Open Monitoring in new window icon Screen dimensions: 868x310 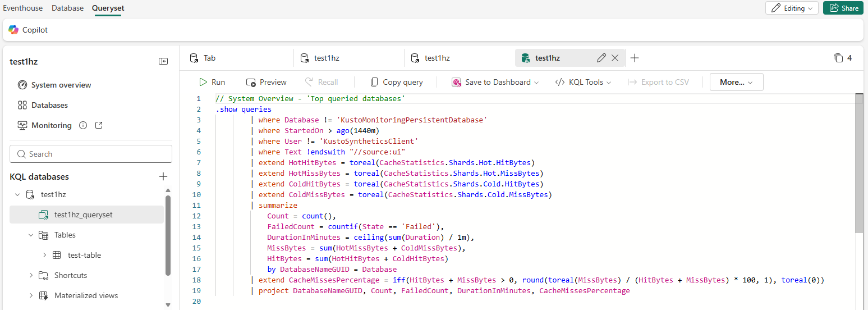[x=99, y=125]
